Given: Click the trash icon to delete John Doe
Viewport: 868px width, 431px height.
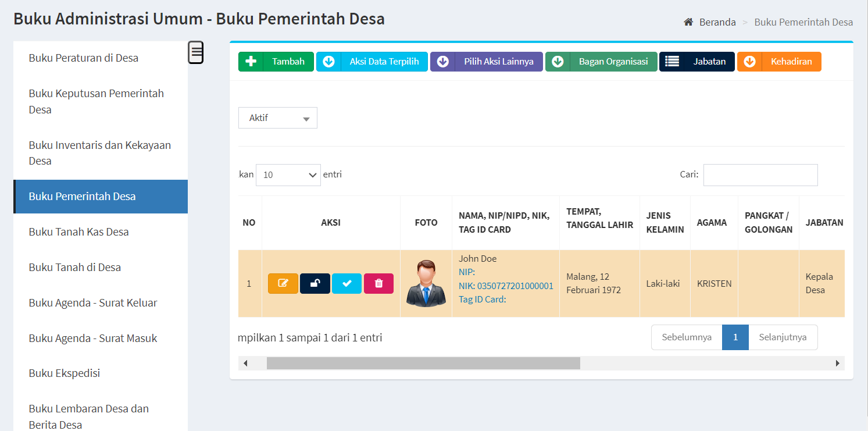Looking at the screenshot, I should click(378, 283).
